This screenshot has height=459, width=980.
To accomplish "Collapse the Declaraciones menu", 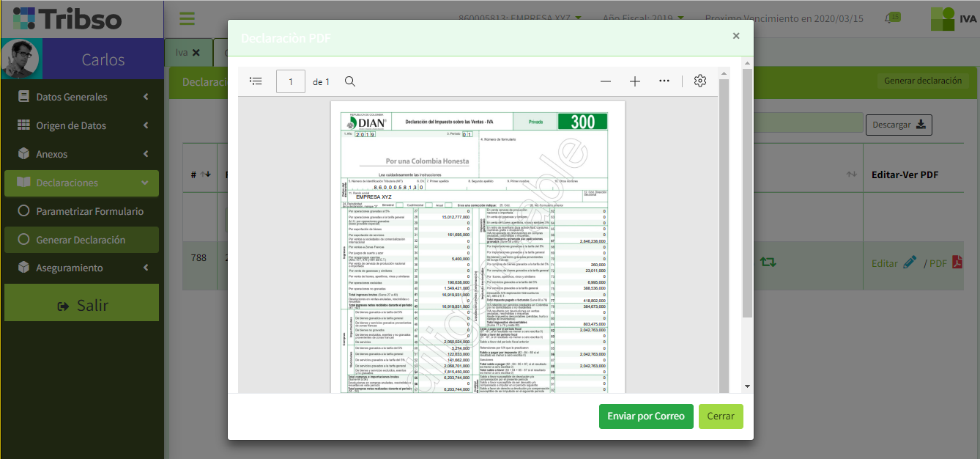I will [82, 183].
